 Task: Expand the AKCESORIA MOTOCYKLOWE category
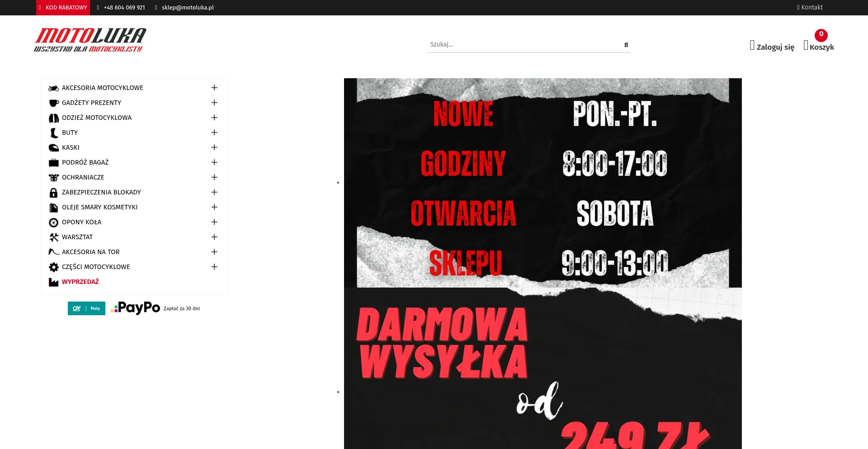coord(214,88)
